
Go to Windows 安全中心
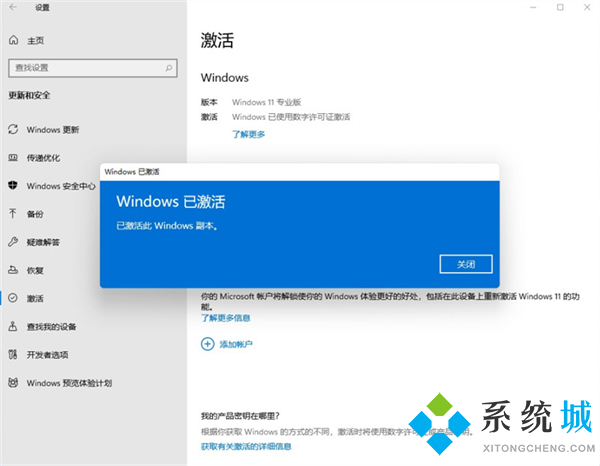(x=61, y=186)
